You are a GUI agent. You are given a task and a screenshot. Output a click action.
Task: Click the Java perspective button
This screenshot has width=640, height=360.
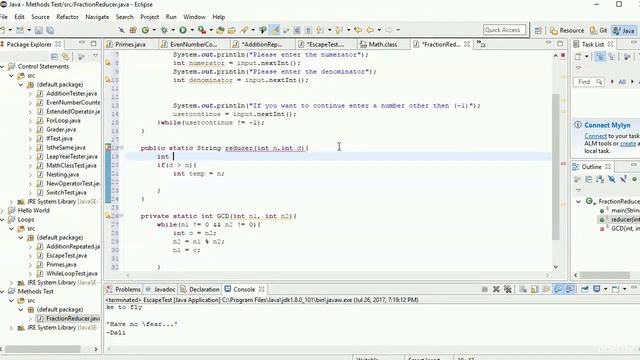624,31
